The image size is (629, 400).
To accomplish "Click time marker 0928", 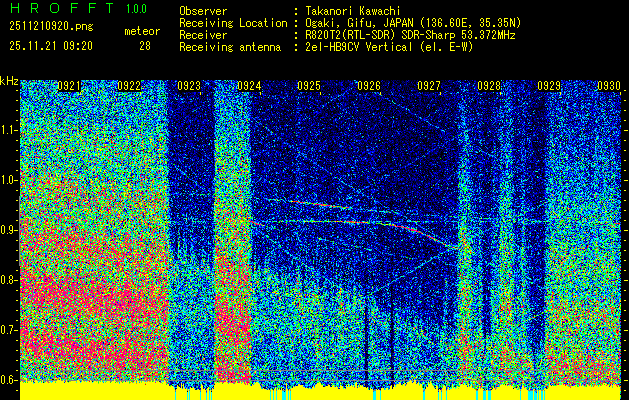I will [x=489, y=85].
